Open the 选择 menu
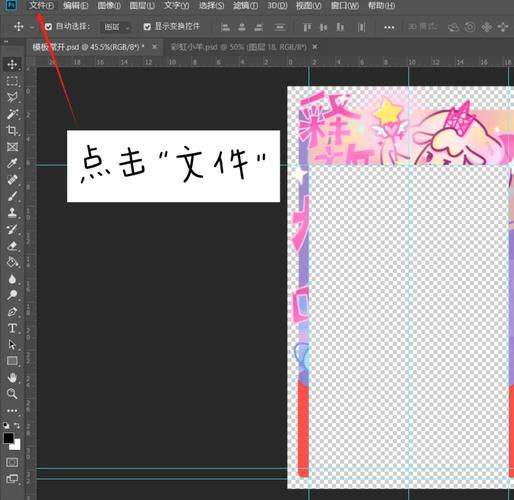The width and height of the screenshot is (514, 500). pos(212,6)
